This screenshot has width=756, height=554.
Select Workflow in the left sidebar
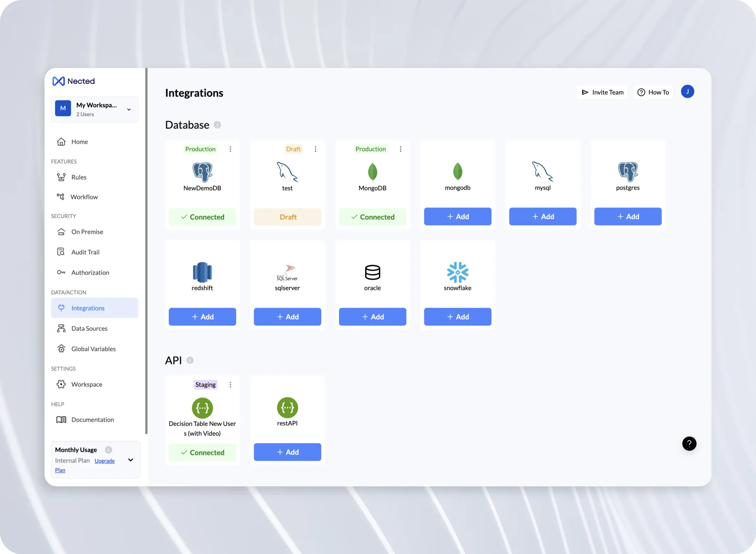(x=84, y=197)
